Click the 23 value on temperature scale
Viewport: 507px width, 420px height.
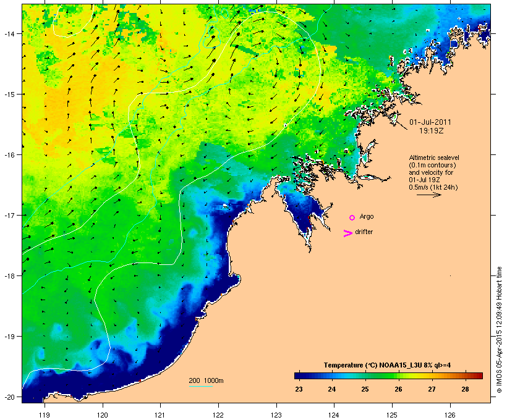299,389
